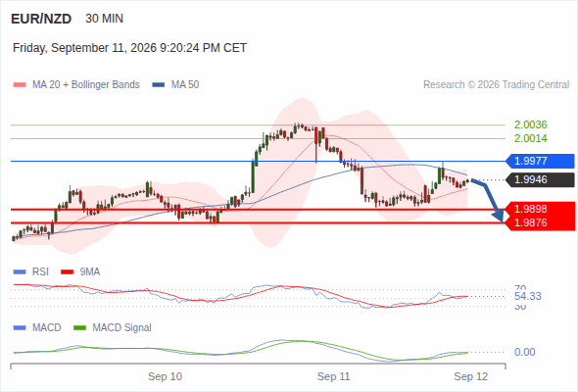This screenshot has height=392, width=578.
Task: Click the Sep 10 axis date label
Action: (x=165, y=377)
